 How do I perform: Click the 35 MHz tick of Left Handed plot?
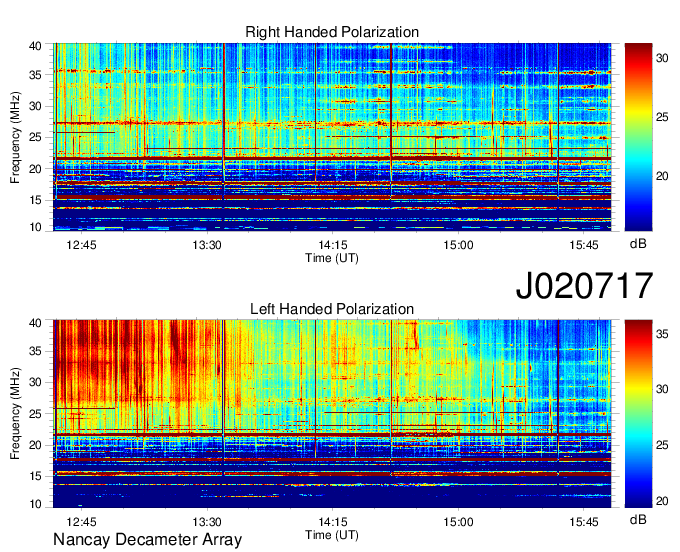tap(36, 351)
